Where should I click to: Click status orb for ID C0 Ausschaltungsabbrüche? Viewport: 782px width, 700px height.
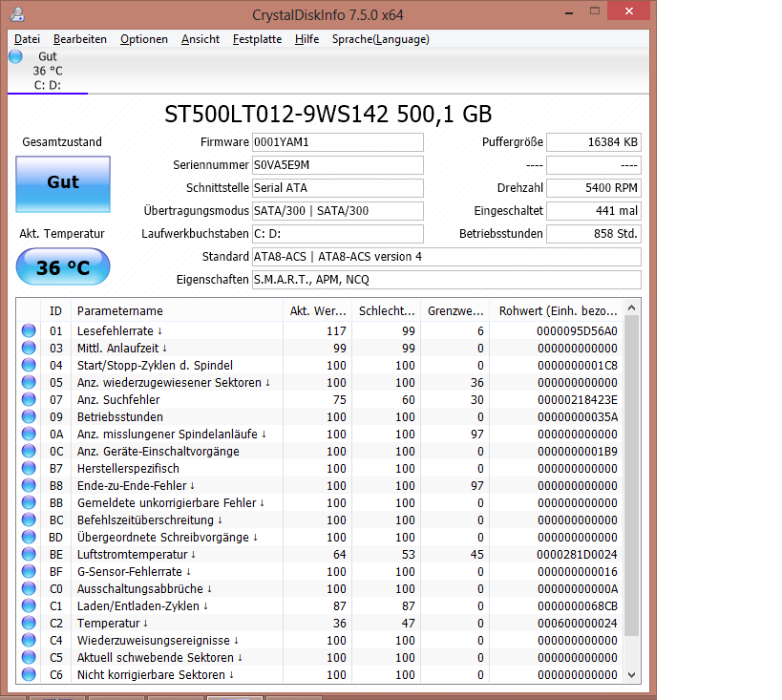coord(29,588)
